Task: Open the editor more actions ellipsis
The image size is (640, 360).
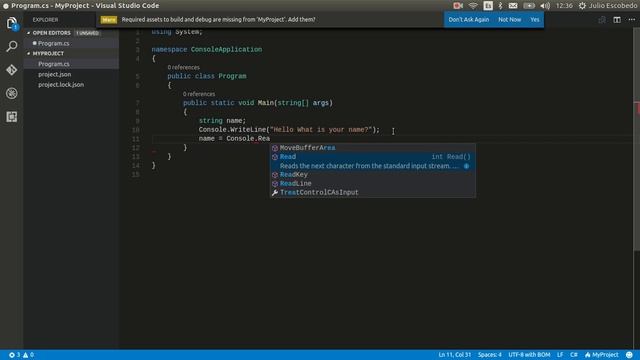Action: (631, 20)
